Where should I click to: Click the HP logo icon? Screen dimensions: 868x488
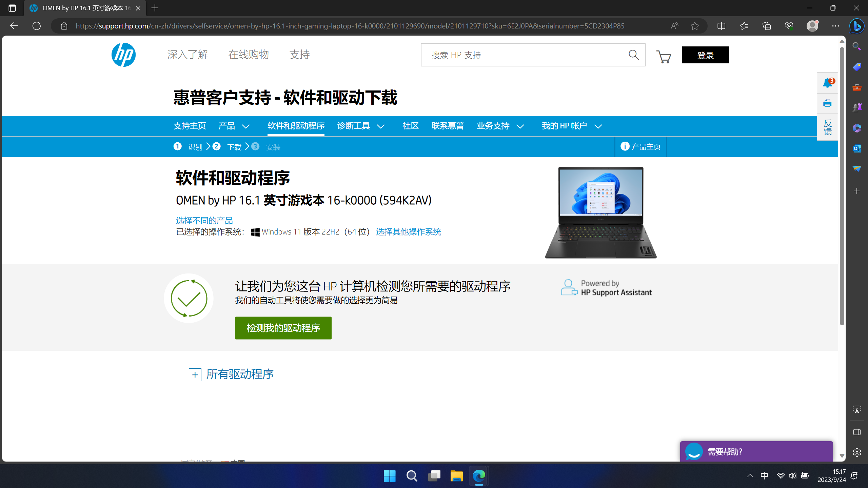tap(123, 55)
